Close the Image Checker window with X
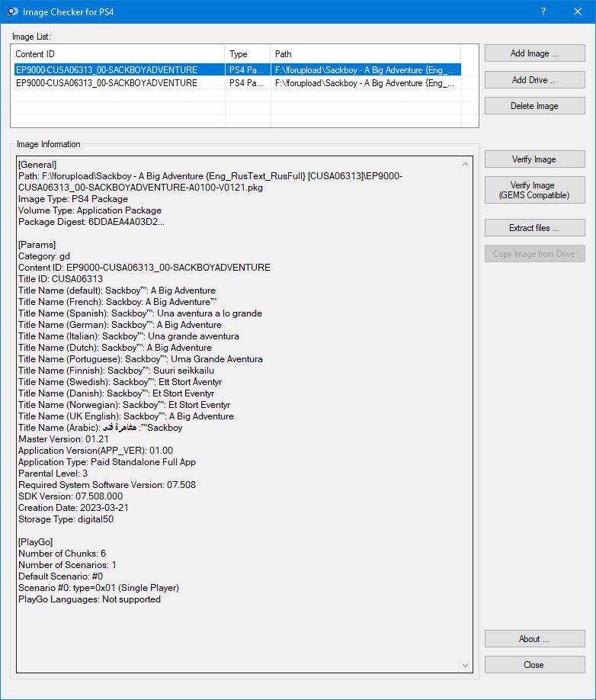Image resolution: width=596 pixels, height=700 pixels. coord(577,11)
